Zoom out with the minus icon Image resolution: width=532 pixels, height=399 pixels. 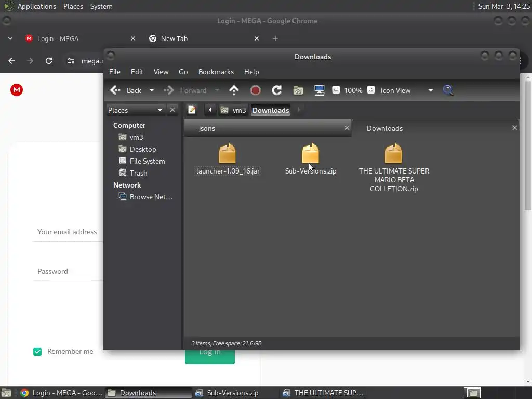(x=336, y=90)
